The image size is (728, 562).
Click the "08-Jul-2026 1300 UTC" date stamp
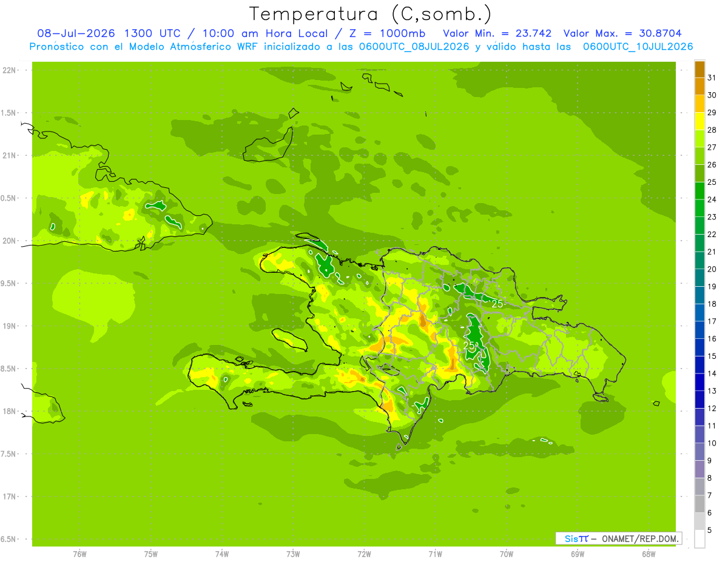(109, 33)
